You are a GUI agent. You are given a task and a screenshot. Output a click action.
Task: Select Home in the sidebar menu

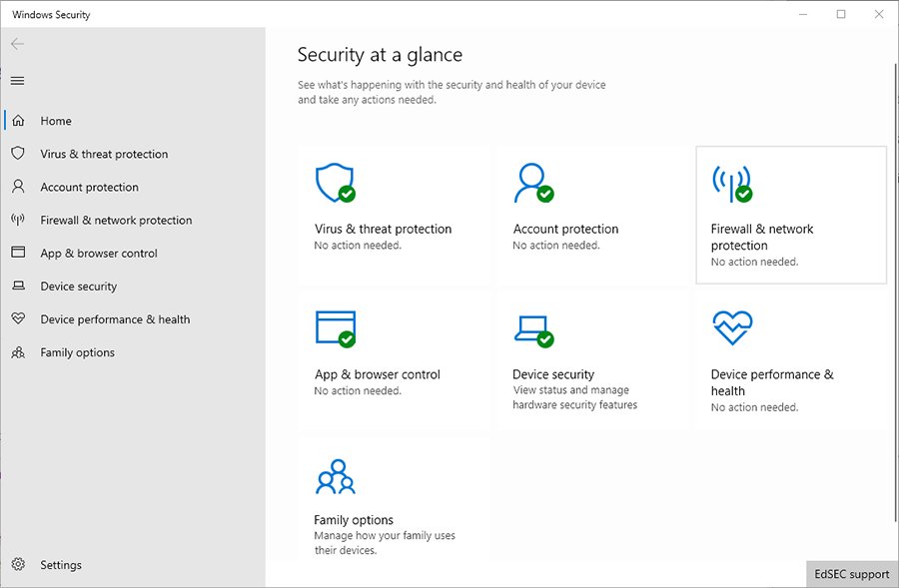click(58, 121)
